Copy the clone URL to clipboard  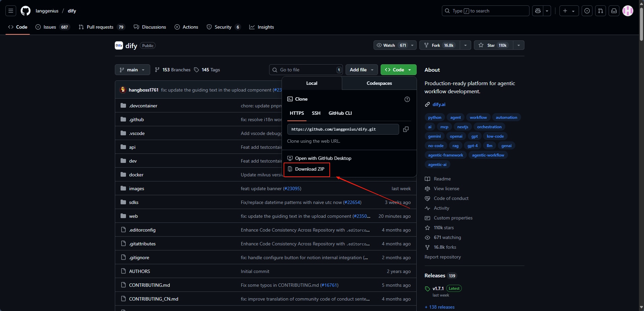tap(406, 129)
